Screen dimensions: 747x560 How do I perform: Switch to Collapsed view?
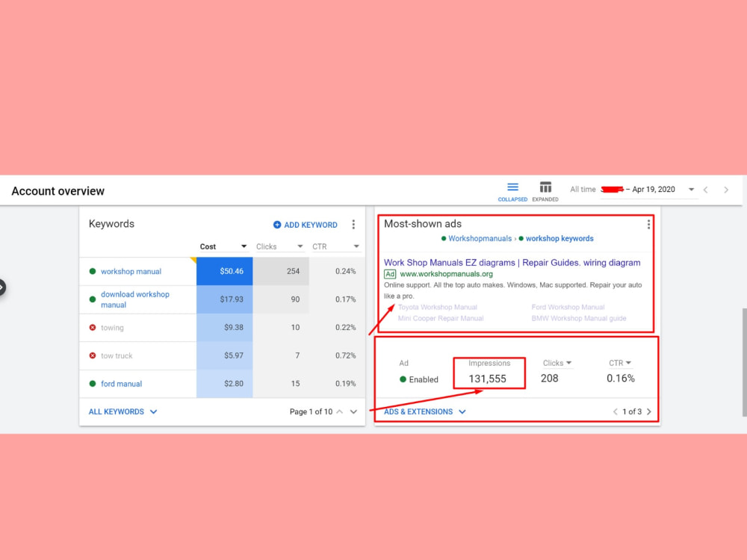pos(512,191)
